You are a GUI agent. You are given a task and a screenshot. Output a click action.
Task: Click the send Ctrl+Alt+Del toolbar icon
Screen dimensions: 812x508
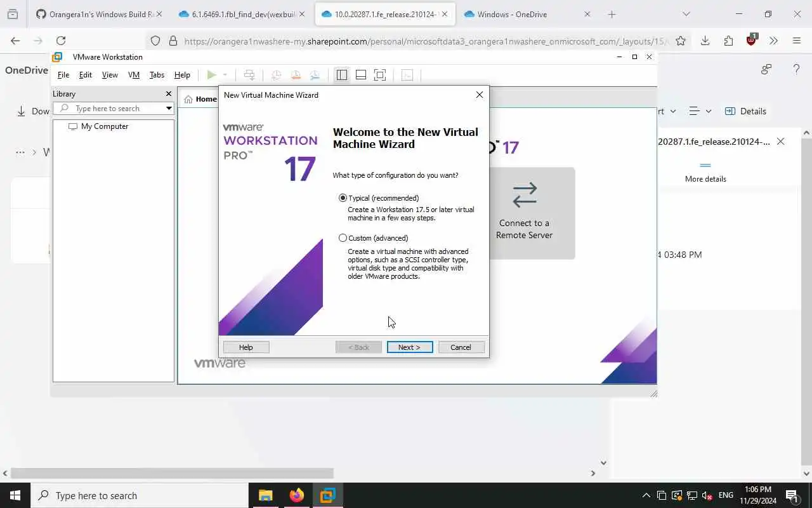[249, 75]
